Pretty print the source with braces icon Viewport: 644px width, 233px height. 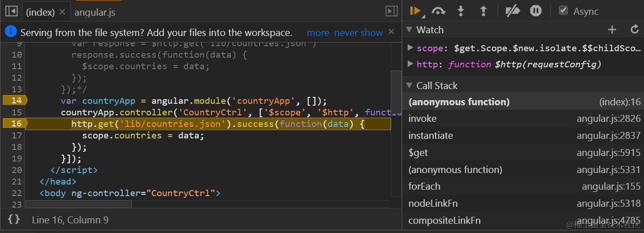click(x=14, y=220)
